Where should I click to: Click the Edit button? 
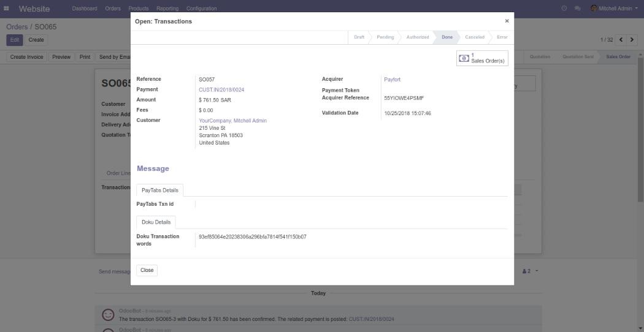pyautogui.click(x=14, y=40)
